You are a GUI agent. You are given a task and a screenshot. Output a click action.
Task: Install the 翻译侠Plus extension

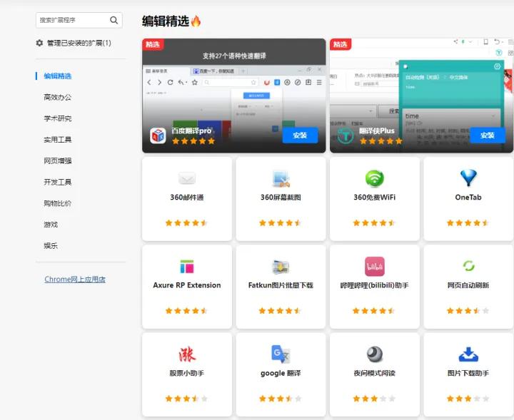(487, 135)
